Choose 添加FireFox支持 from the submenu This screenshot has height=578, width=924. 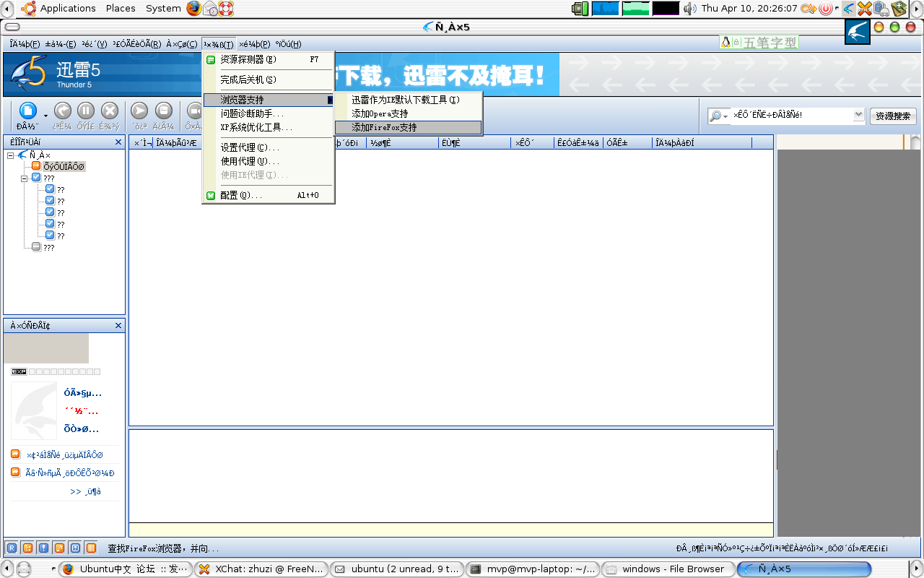point(408,127)
